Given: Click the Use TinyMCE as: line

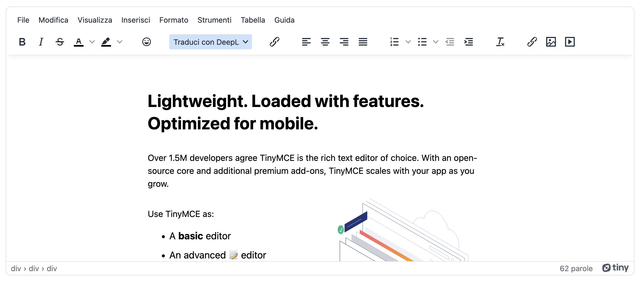Looking at the screenshot, I should (x=181, y=214).
